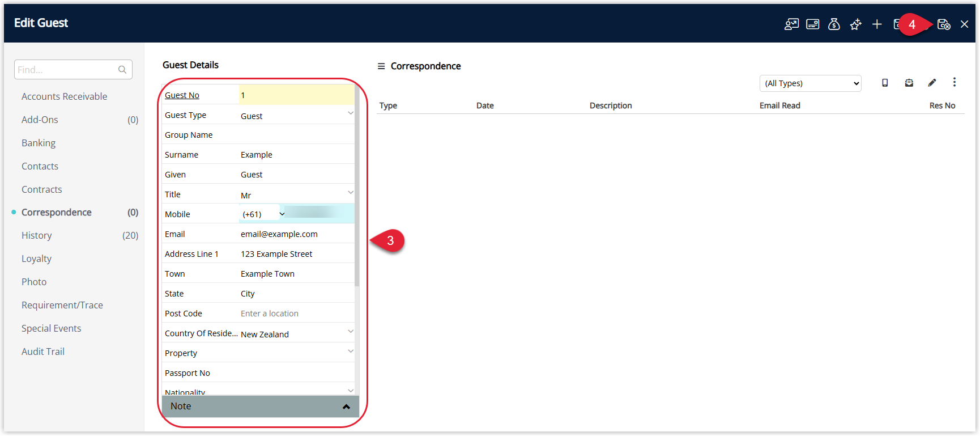Click the credit card icon in header

813,24
